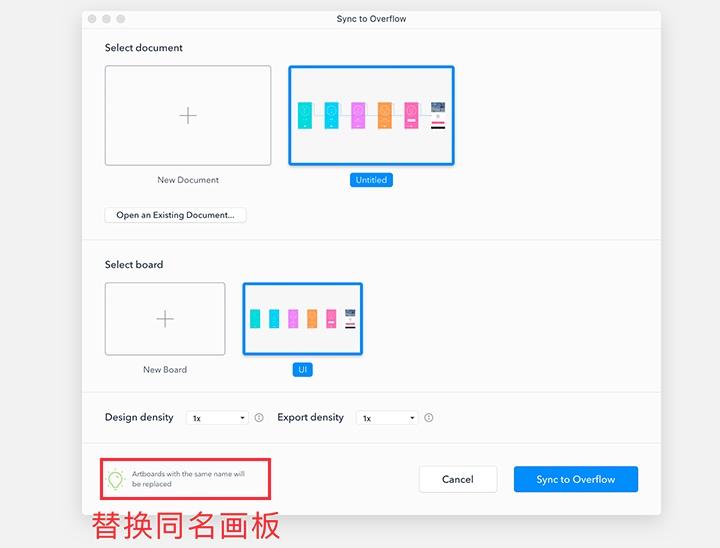Click the Select board heading
720x548 pixels.
click(x=134, y=265)
